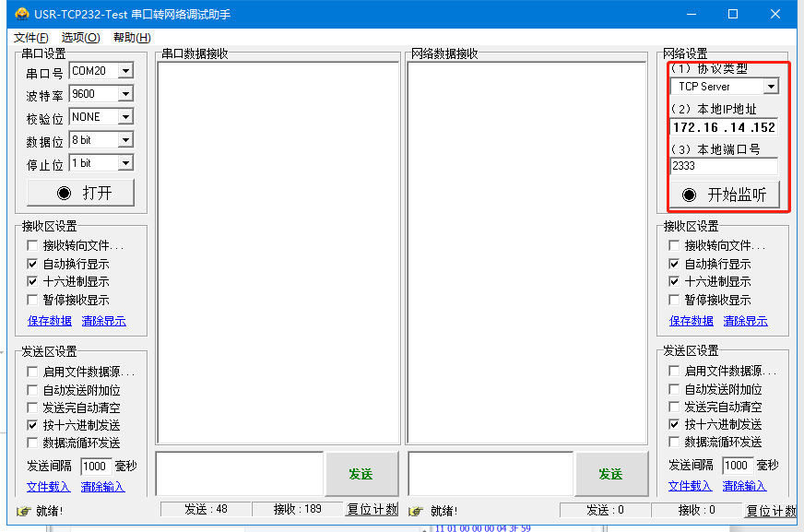Toggle network 发送完自动清空 checkbox

click(x=674, y=407)
